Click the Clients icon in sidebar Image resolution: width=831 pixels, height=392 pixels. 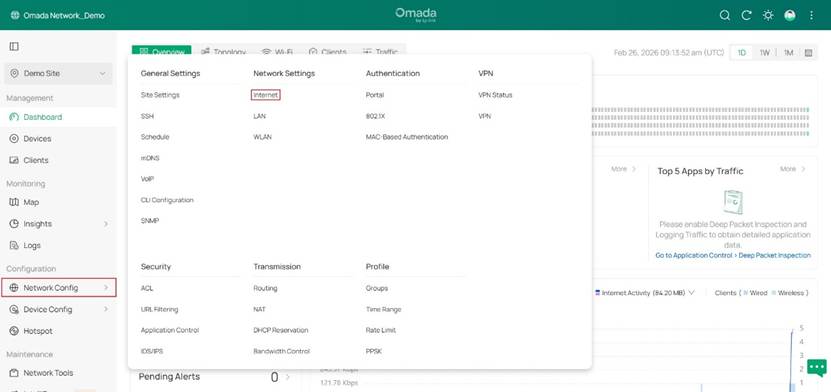pyautogui.click(x=14, y=160)
